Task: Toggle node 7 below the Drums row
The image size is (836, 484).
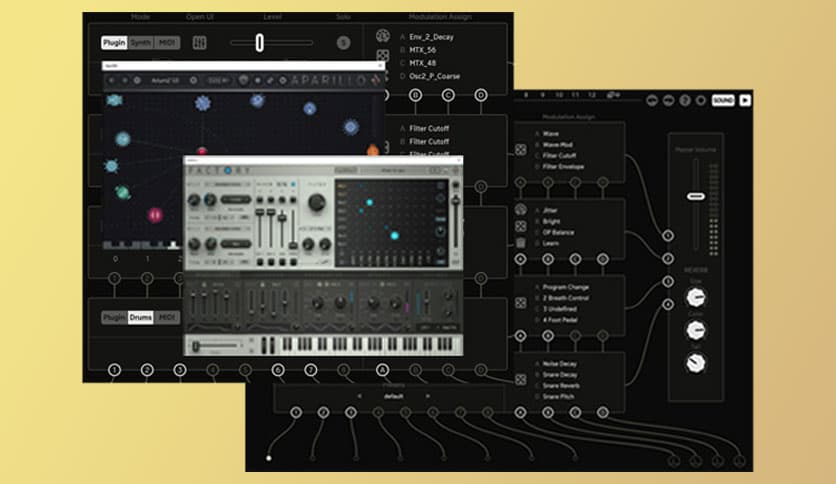Action: [x=310, y=369]
